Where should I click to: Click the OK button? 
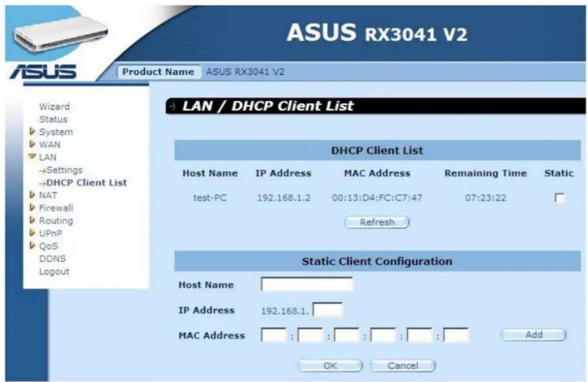330,365
